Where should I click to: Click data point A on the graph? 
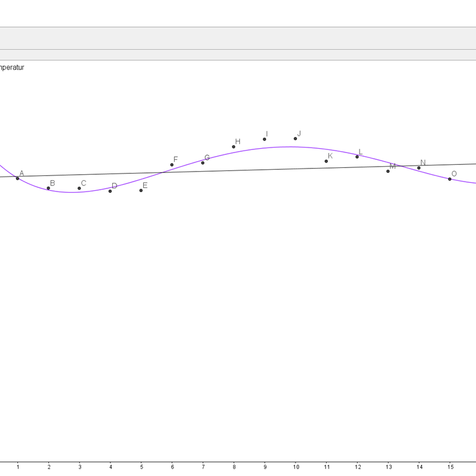point(17,178)
